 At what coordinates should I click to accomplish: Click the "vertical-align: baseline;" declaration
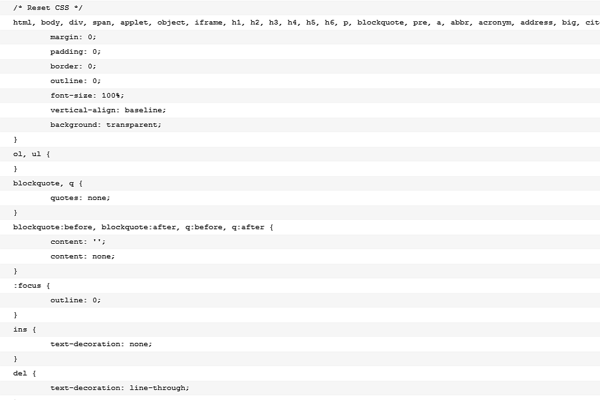[x=108, y=109]
